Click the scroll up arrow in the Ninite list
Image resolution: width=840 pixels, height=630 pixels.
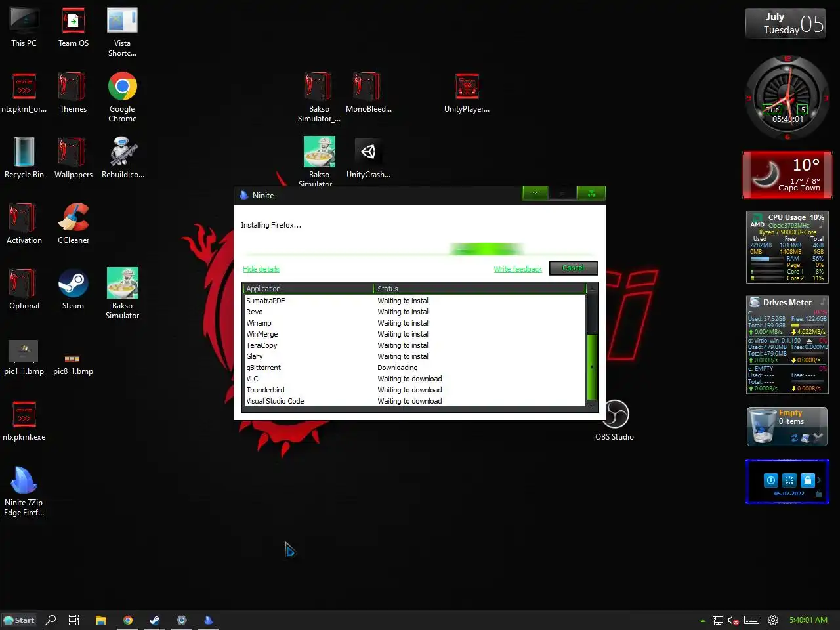(x=592, y=288)
